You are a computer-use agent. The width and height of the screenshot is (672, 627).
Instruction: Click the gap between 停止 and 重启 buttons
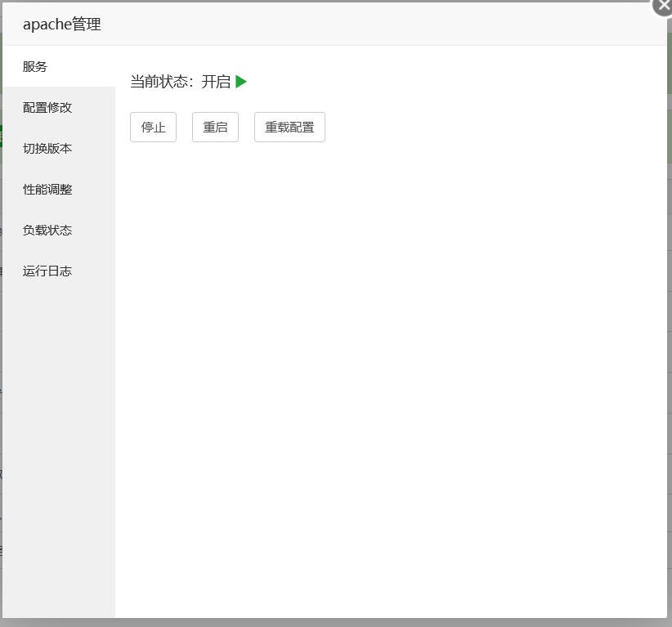pyautogui.click(x=184, y=128)
